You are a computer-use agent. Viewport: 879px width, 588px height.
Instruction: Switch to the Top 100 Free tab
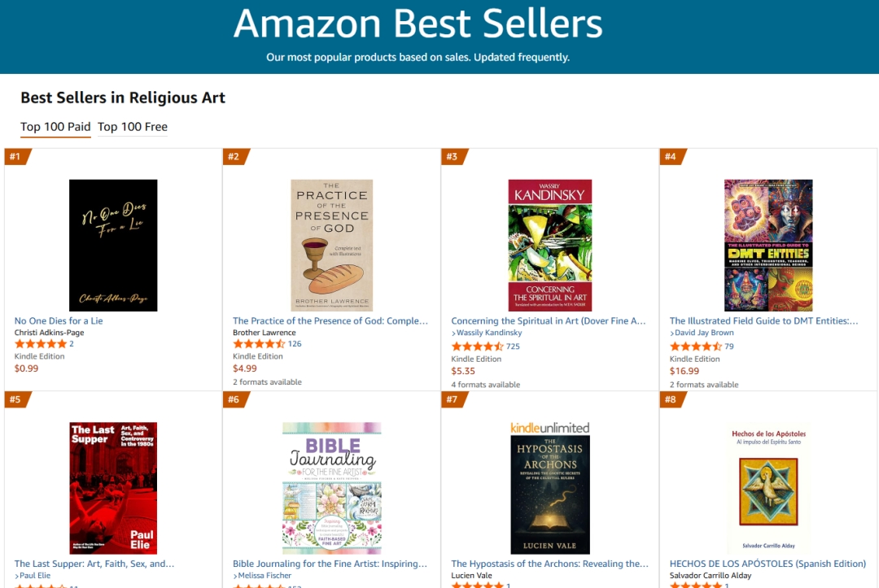pyautogui.click(x=133, y=127)
